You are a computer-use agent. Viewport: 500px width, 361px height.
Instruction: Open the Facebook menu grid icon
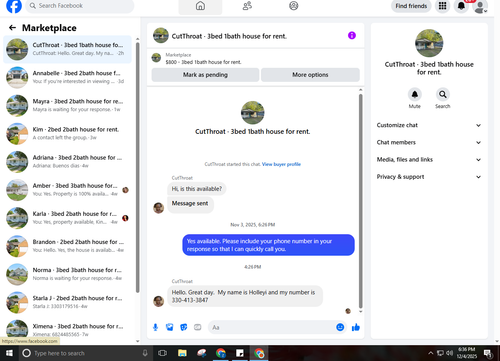tap(442, 6)
